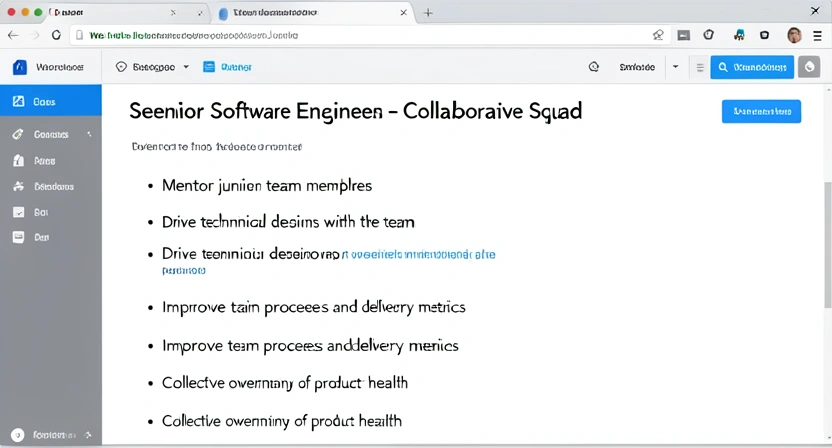The image size is (832, 448).
Task: Select the highlighted blue sidebar item
Action: click(x=51, y=101)
